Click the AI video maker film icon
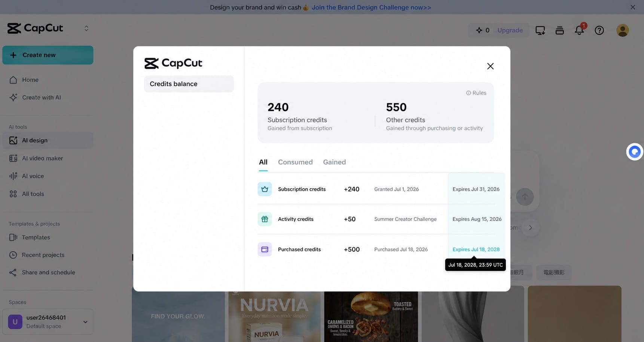This screenshot has height=342, width=644. pos(13,158)
